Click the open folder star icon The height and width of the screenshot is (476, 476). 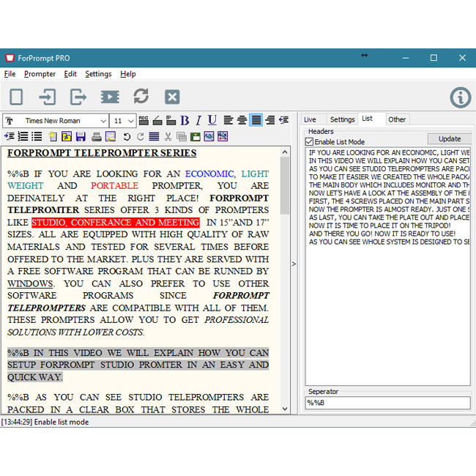tap(67, 137)
